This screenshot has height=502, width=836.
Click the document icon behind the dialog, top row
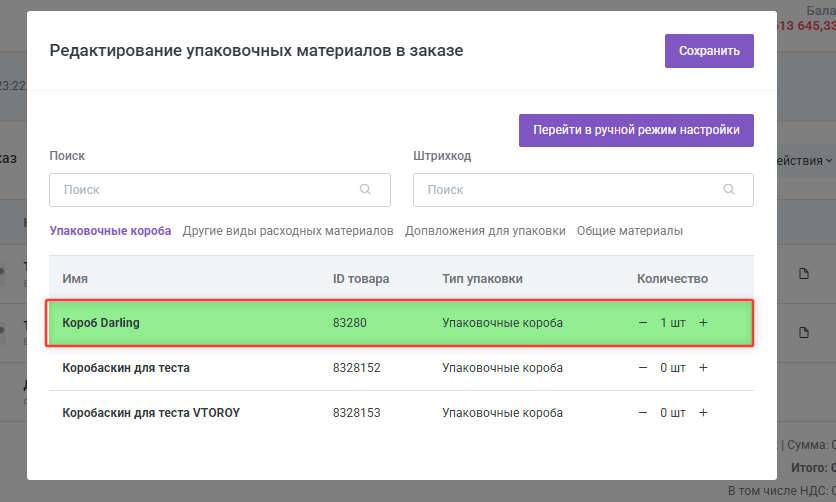tap(803, 274)
